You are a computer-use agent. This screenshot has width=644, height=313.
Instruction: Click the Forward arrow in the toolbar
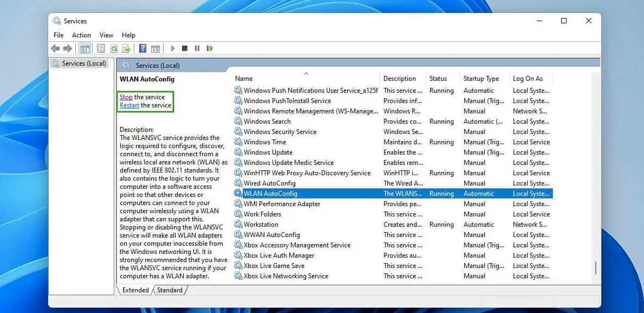click(x=67, y=49)
